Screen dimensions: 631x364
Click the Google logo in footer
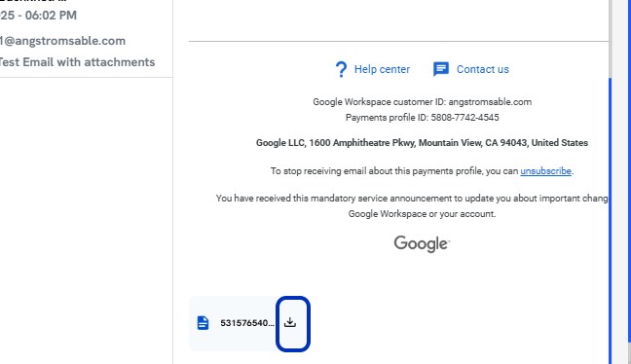pos(422,243)
